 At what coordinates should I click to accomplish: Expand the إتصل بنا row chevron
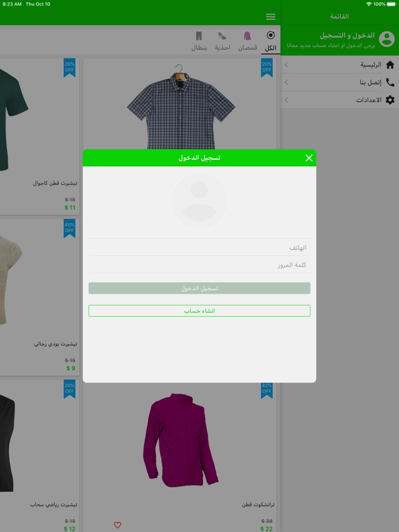(x=287, y=82)
